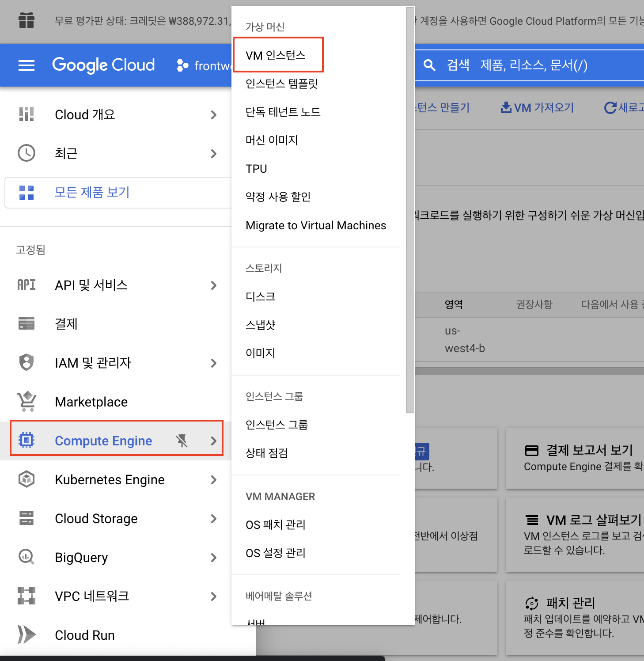
Task: Expand the Cloud 개요 submenu arrow
Action: pos(214,115)
